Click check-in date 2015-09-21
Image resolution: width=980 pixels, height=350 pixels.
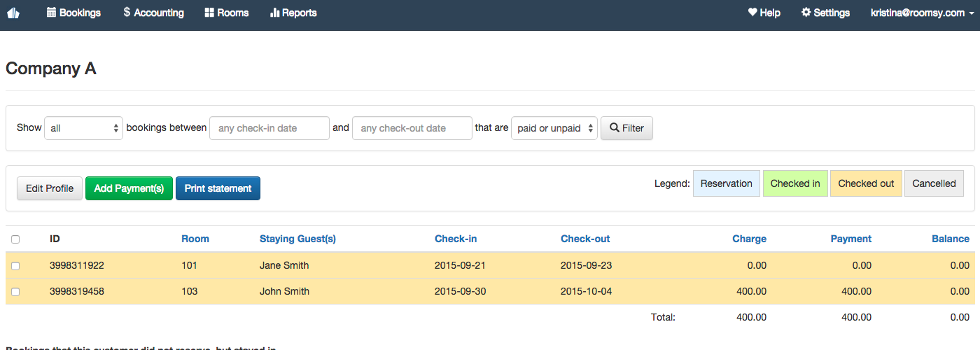coord(460,265)
